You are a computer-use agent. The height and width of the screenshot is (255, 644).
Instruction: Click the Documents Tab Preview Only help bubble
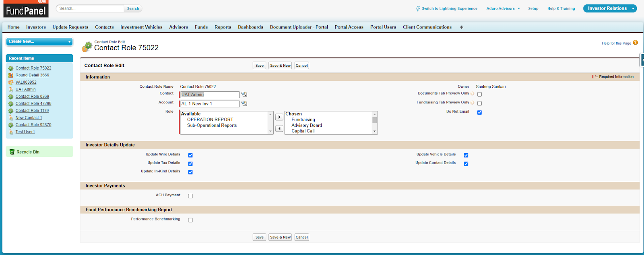[473, 93]
